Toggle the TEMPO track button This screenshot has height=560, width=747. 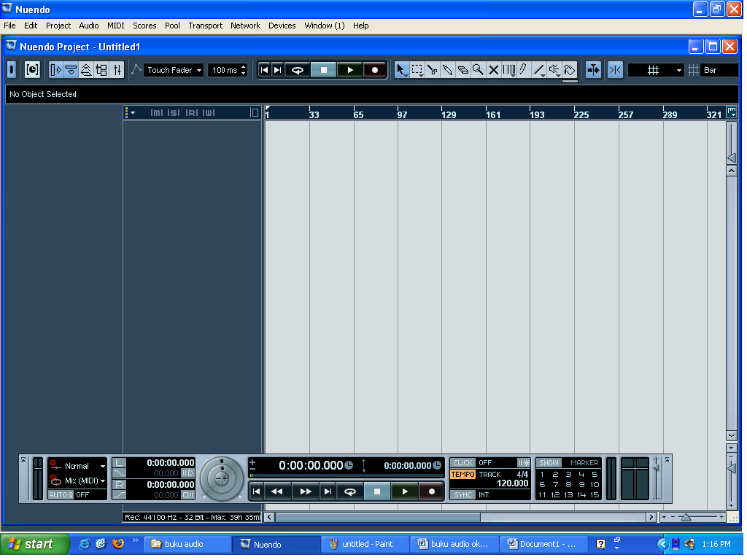click(462, 475)
